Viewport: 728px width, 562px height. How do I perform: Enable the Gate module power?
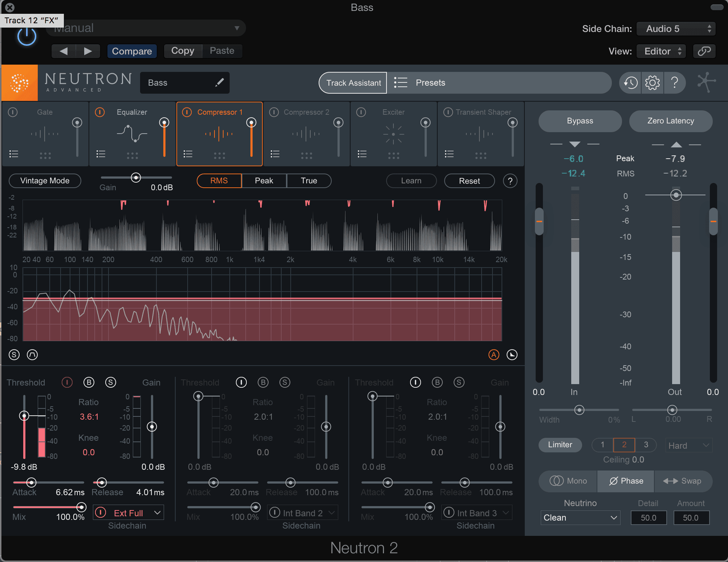point(13,112)
